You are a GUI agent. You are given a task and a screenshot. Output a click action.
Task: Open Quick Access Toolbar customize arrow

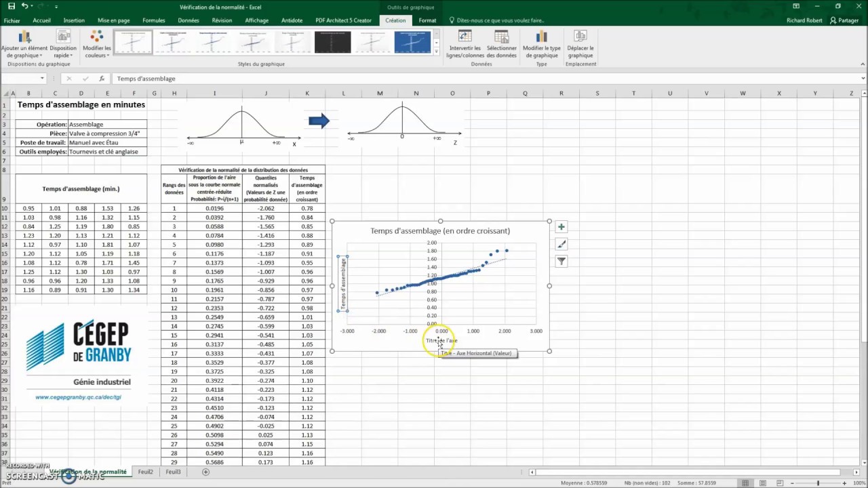click(x=56, y=7)
